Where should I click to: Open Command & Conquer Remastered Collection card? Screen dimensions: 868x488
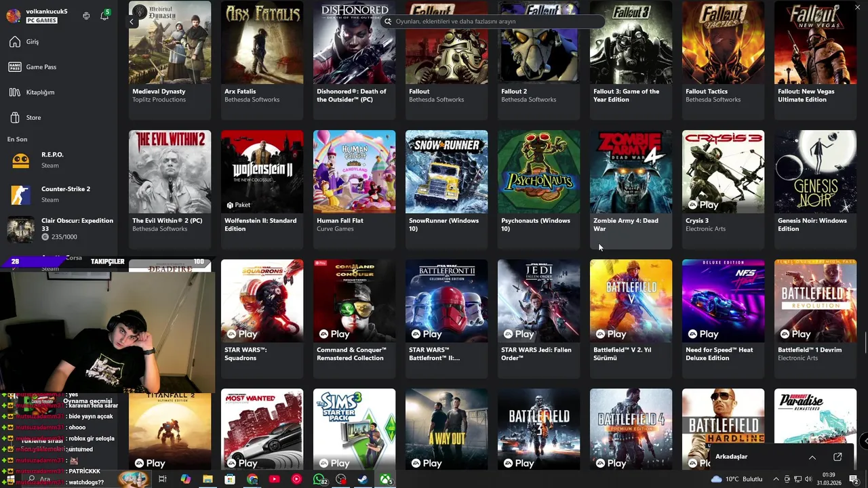[x=354, y=319]
